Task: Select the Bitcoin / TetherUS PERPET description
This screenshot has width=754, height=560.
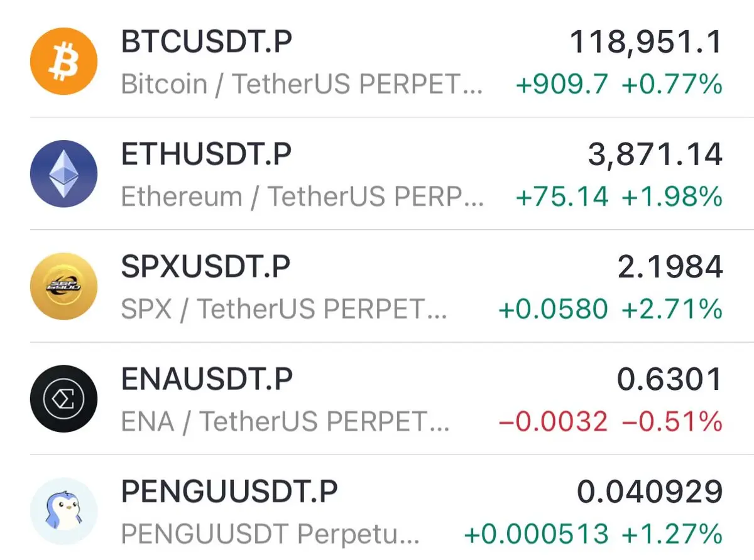Action: 302,84
